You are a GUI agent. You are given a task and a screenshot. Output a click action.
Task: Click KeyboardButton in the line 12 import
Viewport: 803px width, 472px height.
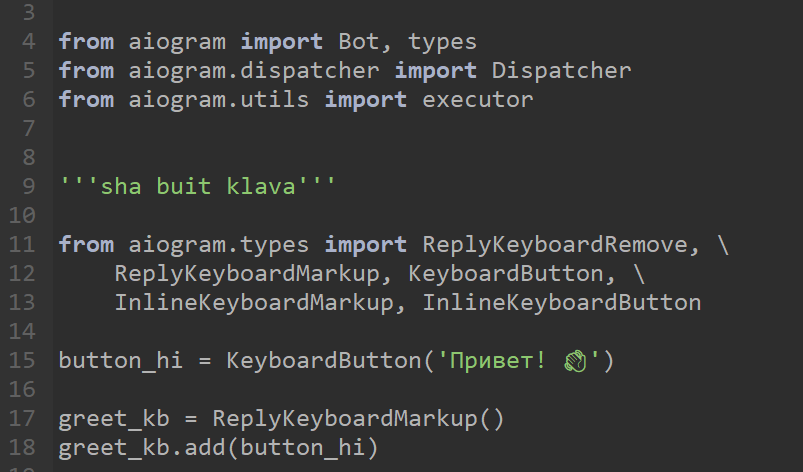tap(505, 274)
